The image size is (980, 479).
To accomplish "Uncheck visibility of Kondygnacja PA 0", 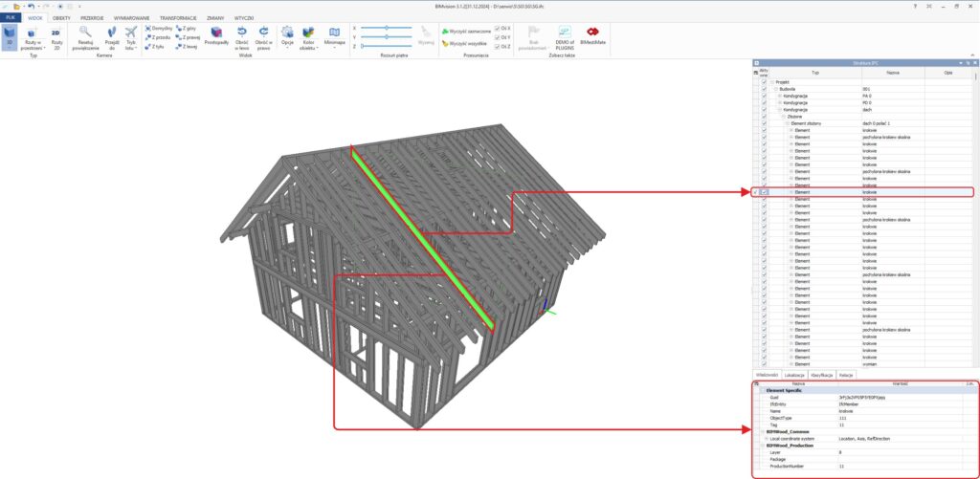I will point(764,96).
